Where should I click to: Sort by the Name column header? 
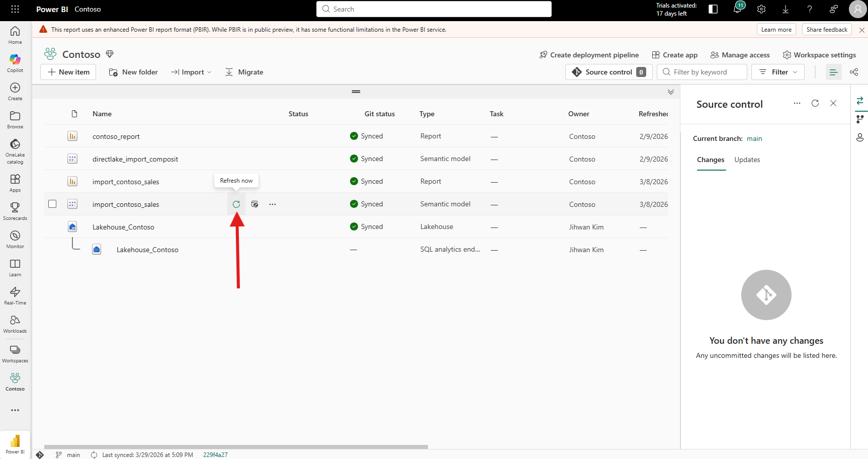pyautogui.click(x=102, y=114)
